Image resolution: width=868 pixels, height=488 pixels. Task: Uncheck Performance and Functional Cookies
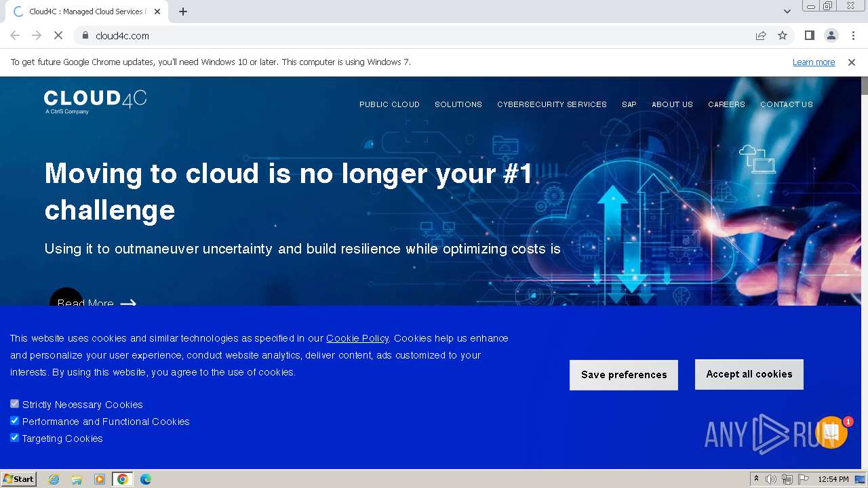(x=14, y=421)
